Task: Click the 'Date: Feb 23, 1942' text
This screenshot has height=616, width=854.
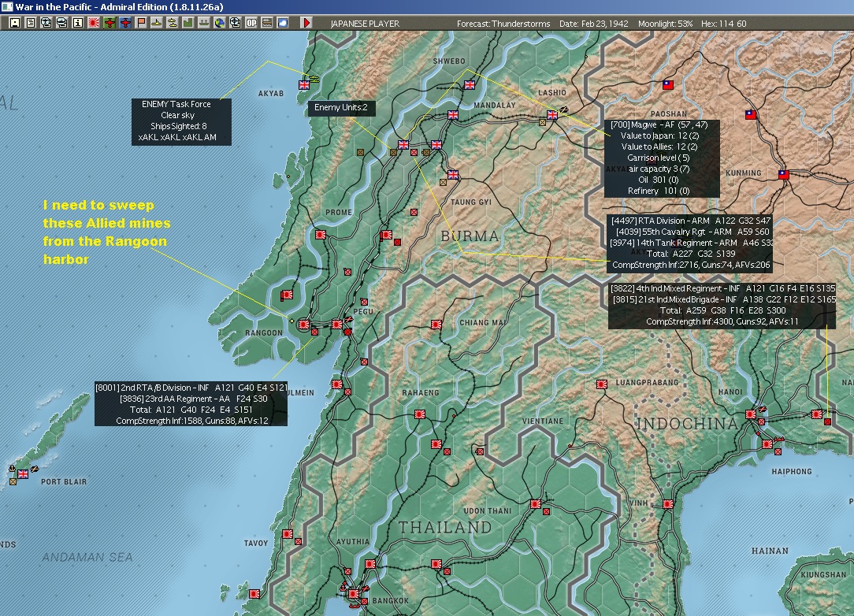Action: tap(594, 24)
